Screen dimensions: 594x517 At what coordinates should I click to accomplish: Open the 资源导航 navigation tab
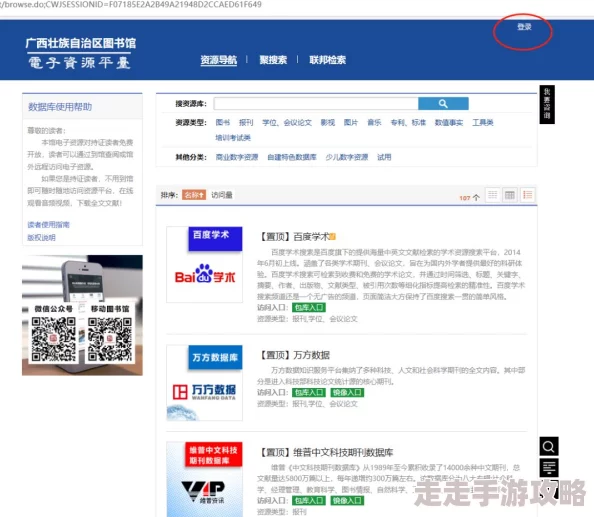pos(219,60)
